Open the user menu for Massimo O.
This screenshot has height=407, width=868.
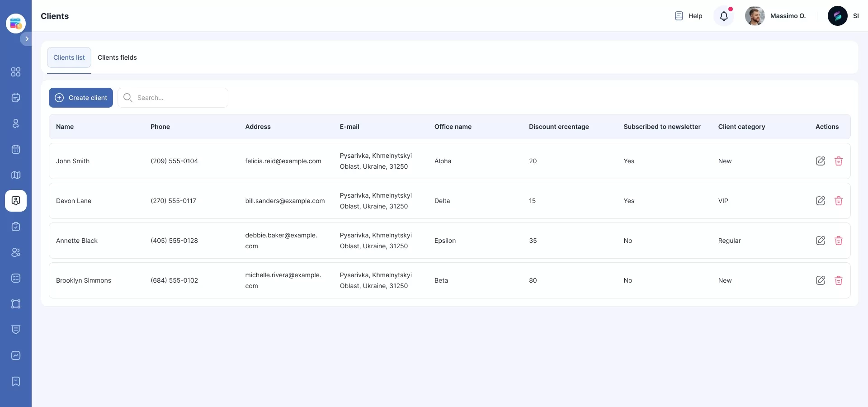(777, 16)
